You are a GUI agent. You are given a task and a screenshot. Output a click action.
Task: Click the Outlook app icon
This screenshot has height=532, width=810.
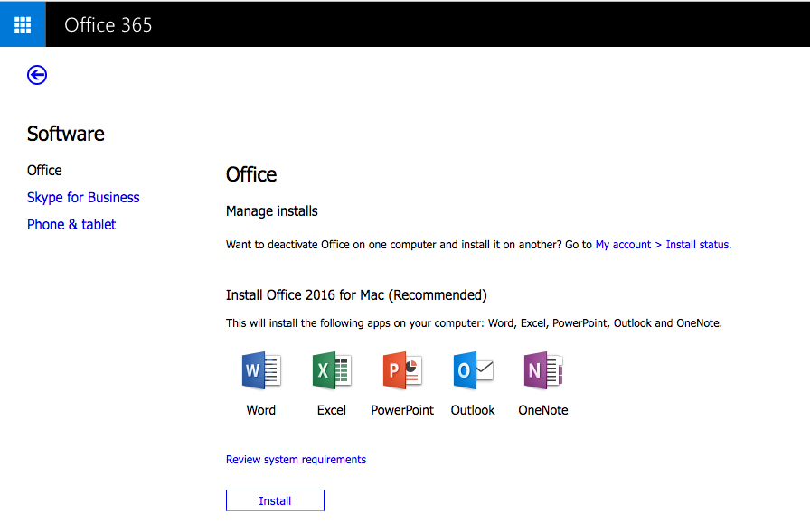473,370
